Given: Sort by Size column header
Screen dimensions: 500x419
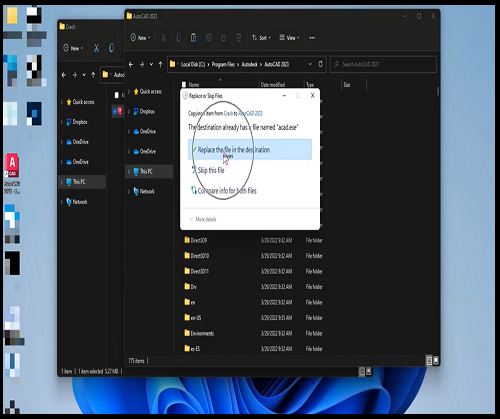Looking at the screenshot, I should [347, 85].
